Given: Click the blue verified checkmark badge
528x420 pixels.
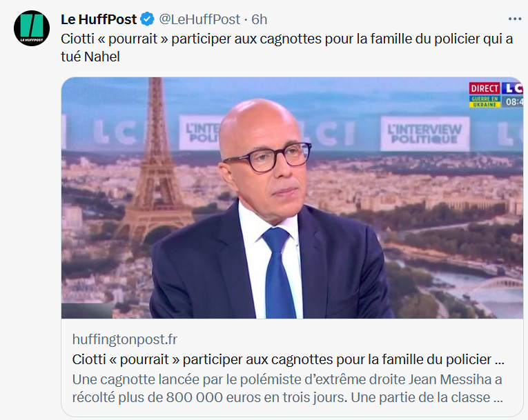Looking at the screenshot, I should tap(147, 19).
